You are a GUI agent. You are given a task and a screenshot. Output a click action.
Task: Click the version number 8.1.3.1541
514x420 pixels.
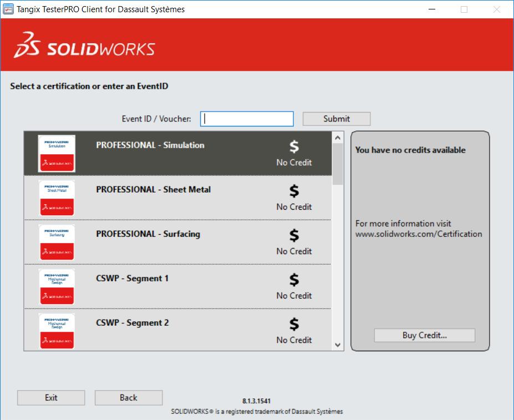[x=256, y=401]
